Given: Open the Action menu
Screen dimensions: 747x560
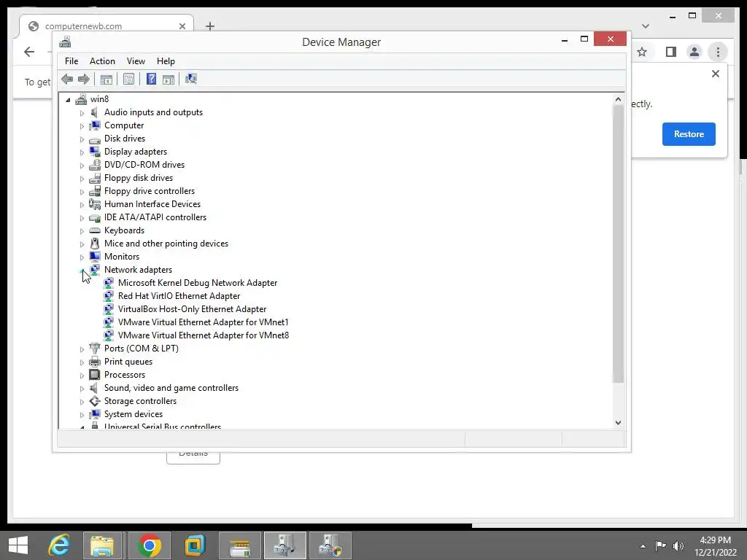Looking at the screenshot, I should 102,61.
